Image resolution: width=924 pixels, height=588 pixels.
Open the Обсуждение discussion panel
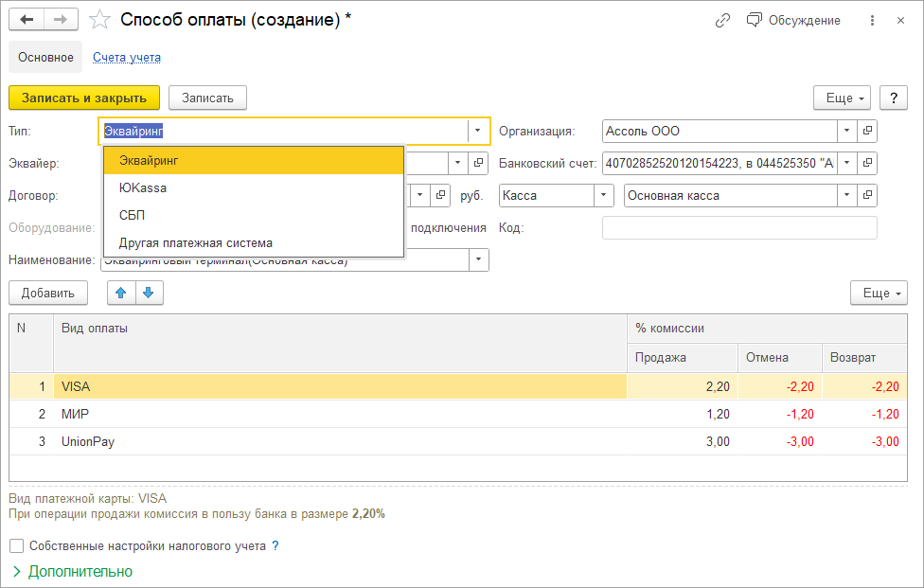pyautogui.click(x=793, y=20)
